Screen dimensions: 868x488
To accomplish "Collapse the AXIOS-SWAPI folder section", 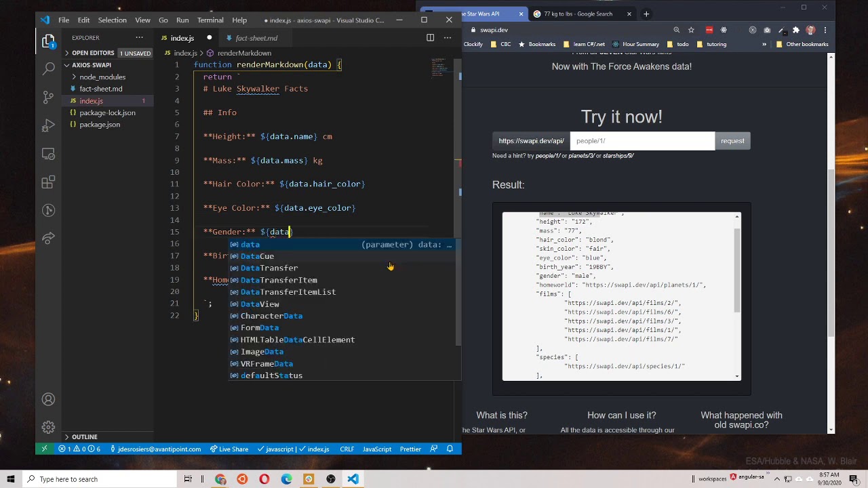I will [91, 65].
